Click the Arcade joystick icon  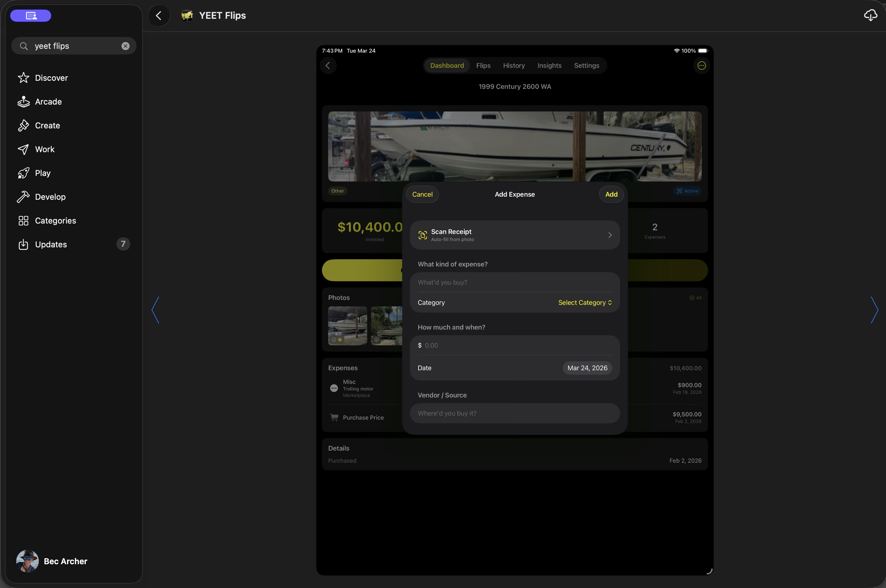click(23, 102)
